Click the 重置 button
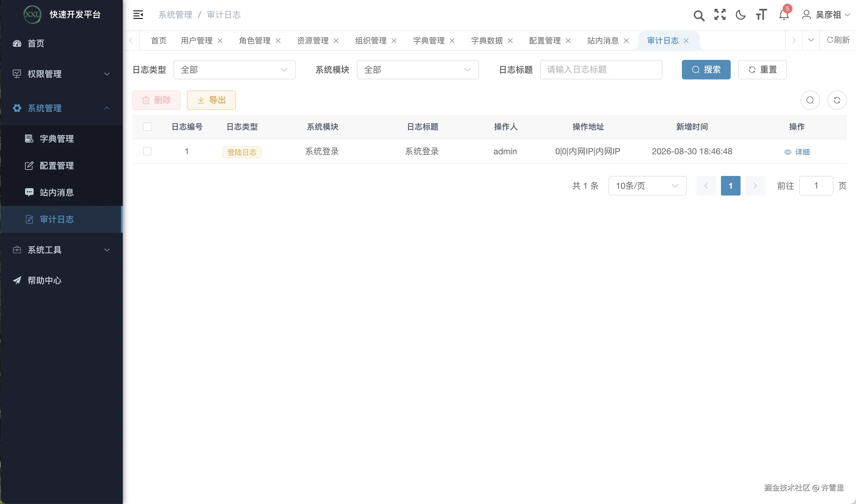This screenshot has height=504, width=856. [763, 70]
